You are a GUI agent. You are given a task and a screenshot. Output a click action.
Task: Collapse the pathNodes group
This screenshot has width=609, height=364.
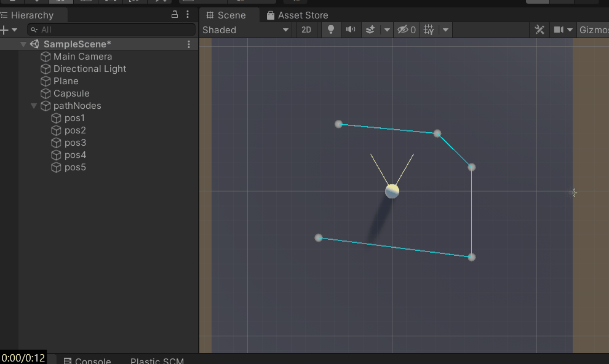tap(34, 106)
